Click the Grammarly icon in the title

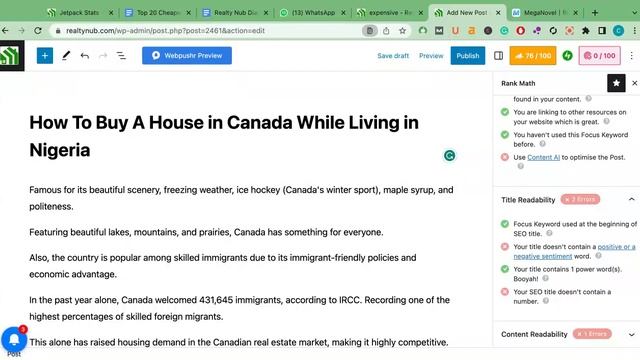pyautogui.click(x=449, y=156)
